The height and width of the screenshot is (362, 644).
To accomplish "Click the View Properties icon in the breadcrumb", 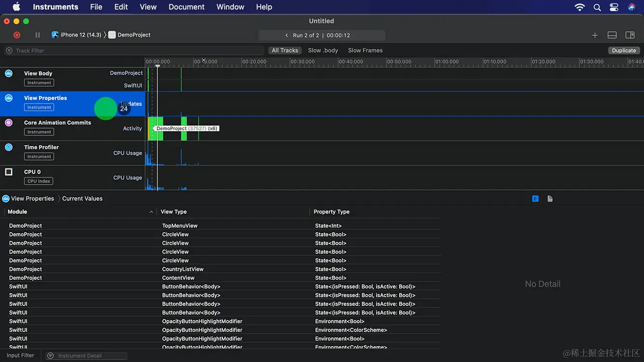I will coord(6,198).
